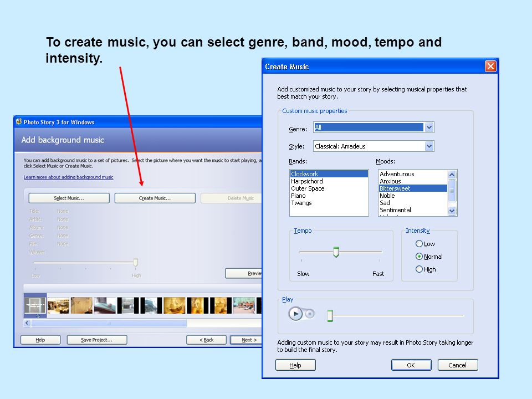Click Help button in Photo Story window
This screenshot has height=399, width=532.
[40, 340]
